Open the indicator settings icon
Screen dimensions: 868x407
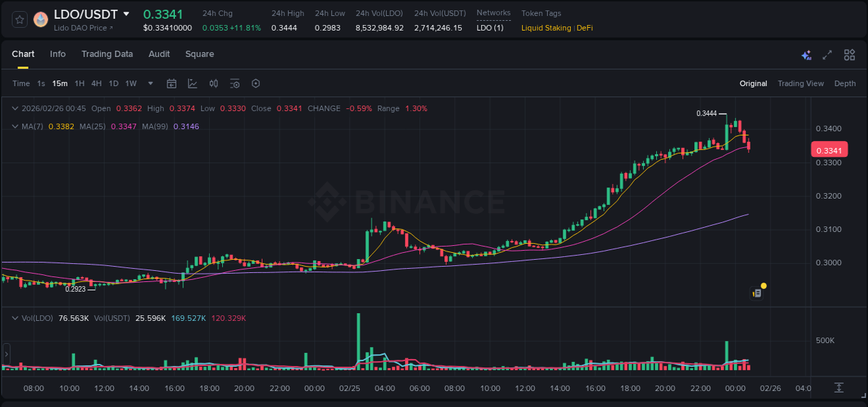tap(234, 83)
